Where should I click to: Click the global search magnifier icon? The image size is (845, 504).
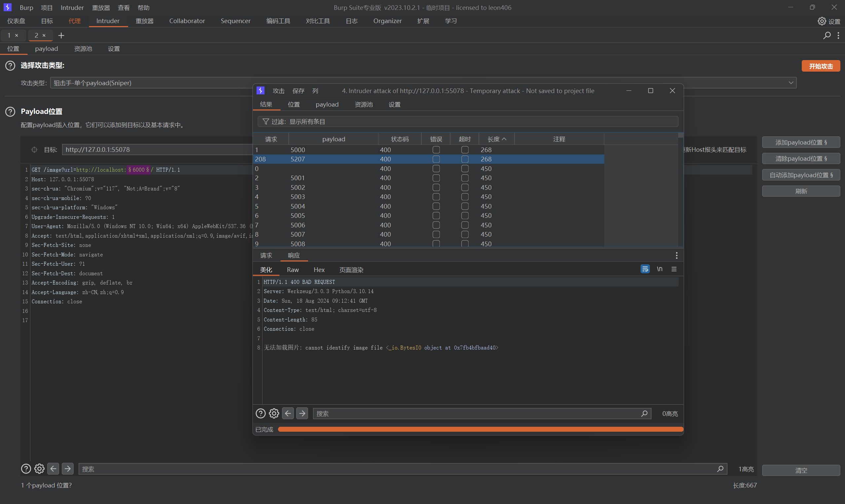click(826, 35)
